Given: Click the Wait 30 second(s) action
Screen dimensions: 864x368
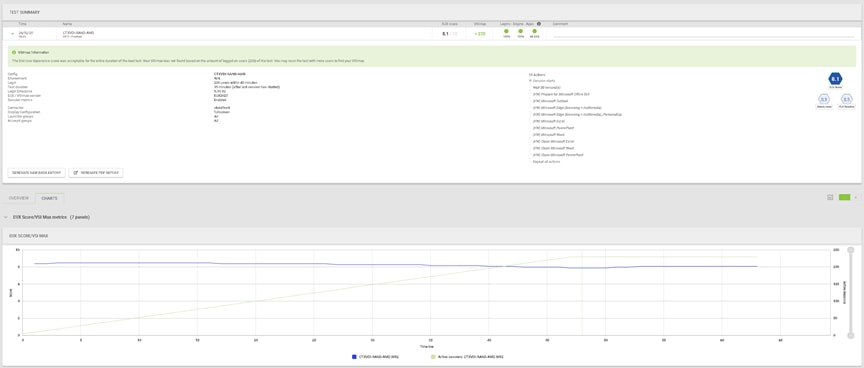Looking at the screenshot, I should tap(547, 87).
